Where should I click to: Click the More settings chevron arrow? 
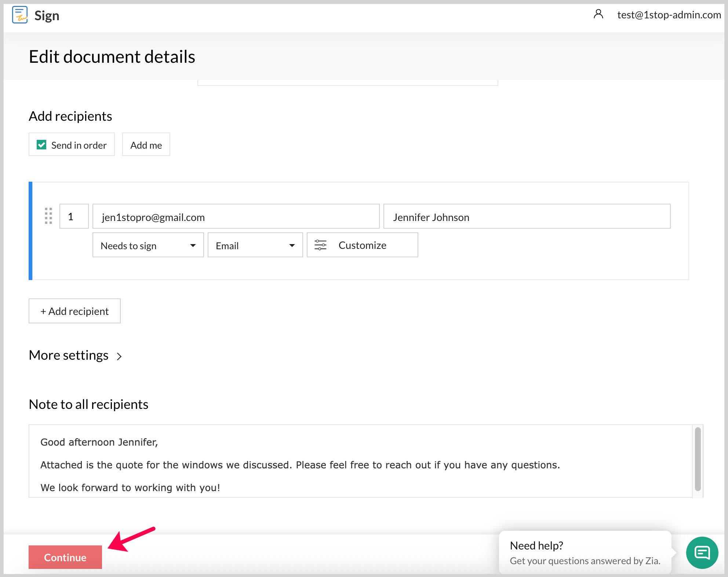(119, 356)
